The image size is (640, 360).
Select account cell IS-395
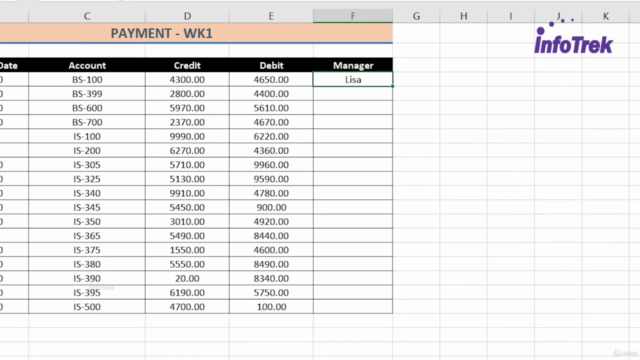tap(87, 293)
